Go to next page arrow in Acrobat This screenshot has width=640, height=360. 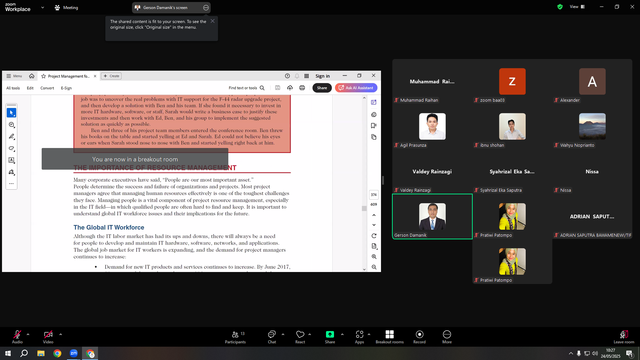pos(373,225)
